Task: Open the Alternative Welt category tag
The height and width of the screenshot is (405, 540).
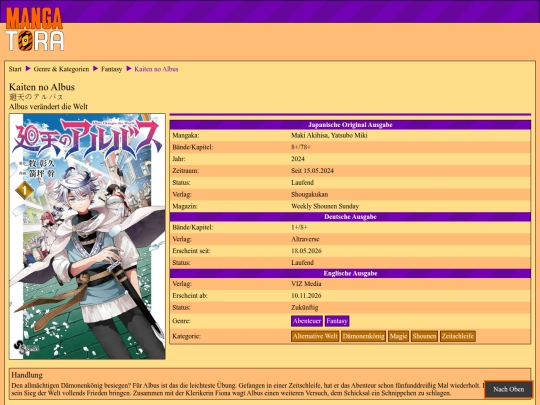Action: pos(315,336)
